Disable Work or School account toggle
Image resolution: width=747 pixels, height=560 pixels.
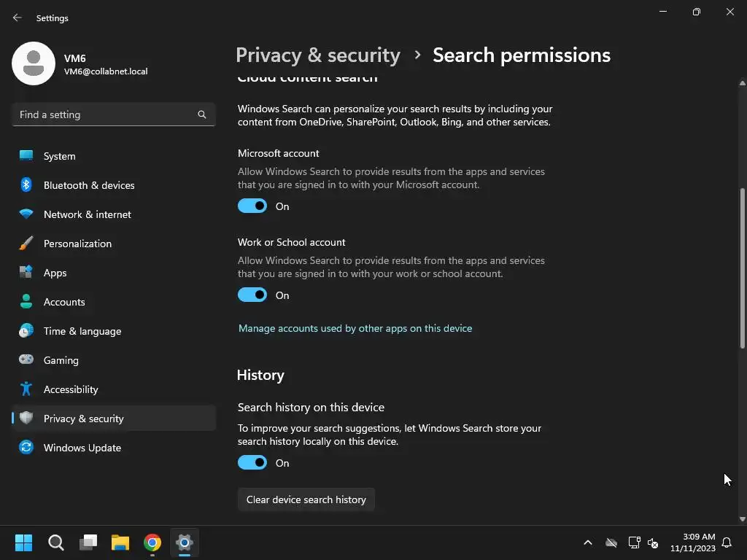(252, 295)
